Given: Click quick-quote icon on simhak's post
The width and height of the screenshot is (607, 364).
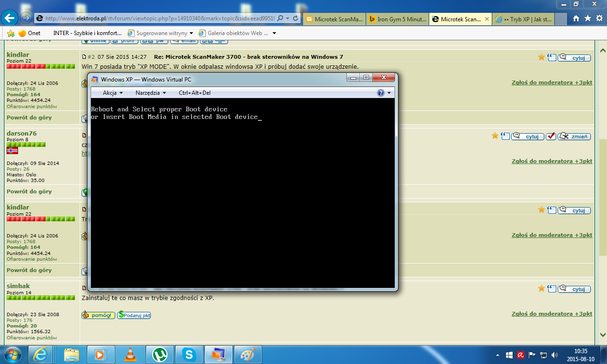Looking at the screenshot, I should pyautogui.click(x=552, y=289).
